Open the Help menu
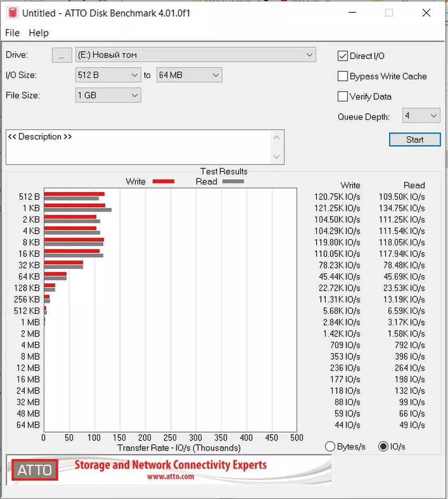The width and height of the screenshot is (448, 499). pyautogui.click(x=38, y=33)
